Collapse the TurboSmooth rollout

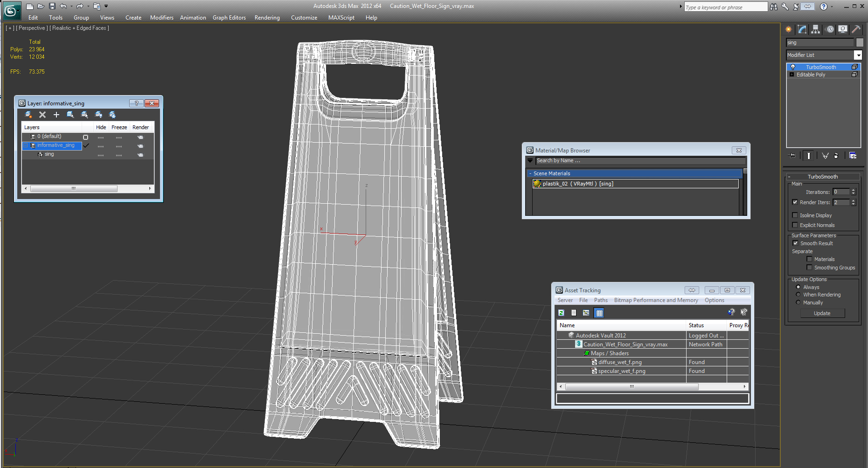coord(789,177)
